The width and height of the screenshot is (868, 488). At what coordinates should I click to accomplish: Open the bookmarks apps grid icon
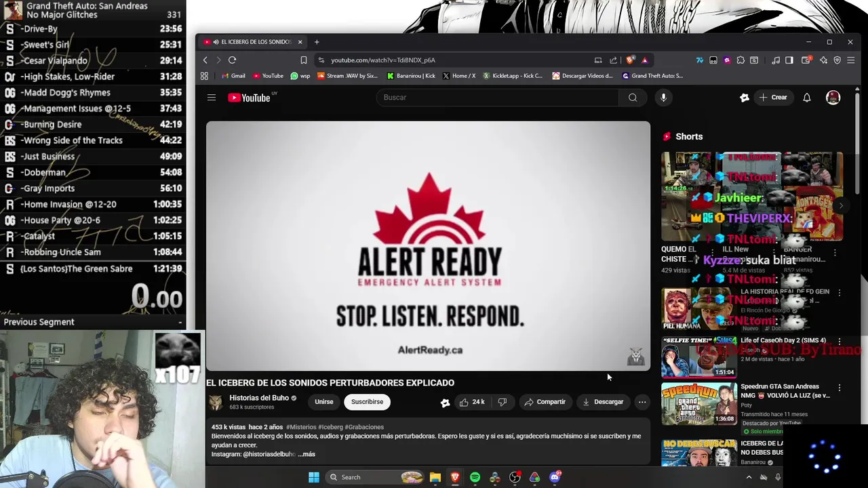pyautogui.click(x=204, y=76)
